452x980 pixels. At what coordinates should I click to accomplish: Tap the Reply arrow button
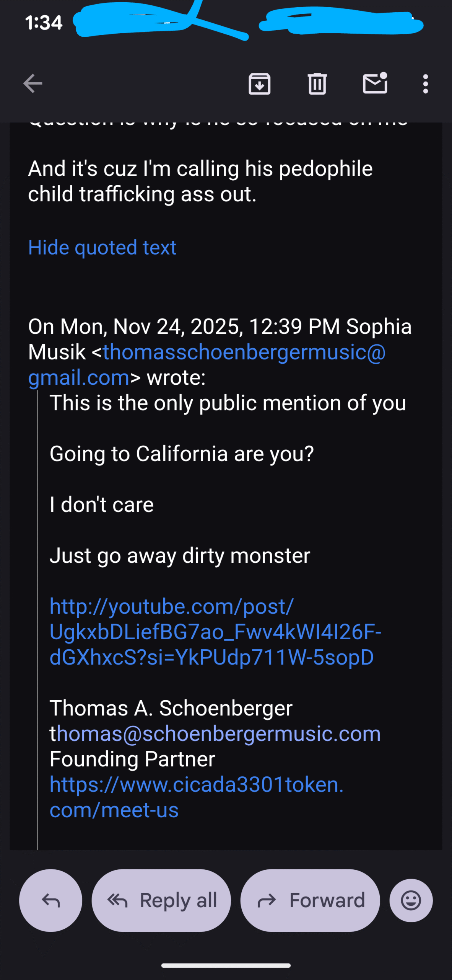[x=51, y=900]
